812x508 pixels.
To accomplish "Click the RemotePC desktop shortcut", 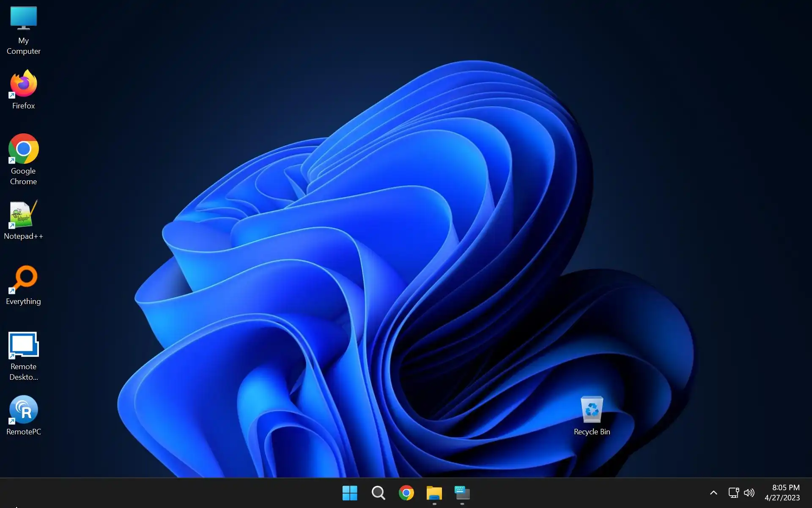I will click(23, 410).
